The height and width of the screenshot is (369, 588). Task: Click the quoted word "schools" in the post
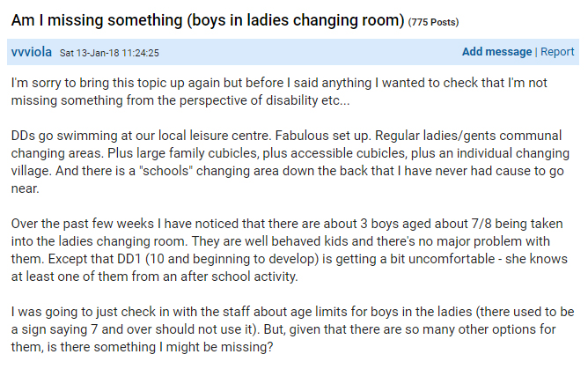pyautogui.click(x=165, y=171)
